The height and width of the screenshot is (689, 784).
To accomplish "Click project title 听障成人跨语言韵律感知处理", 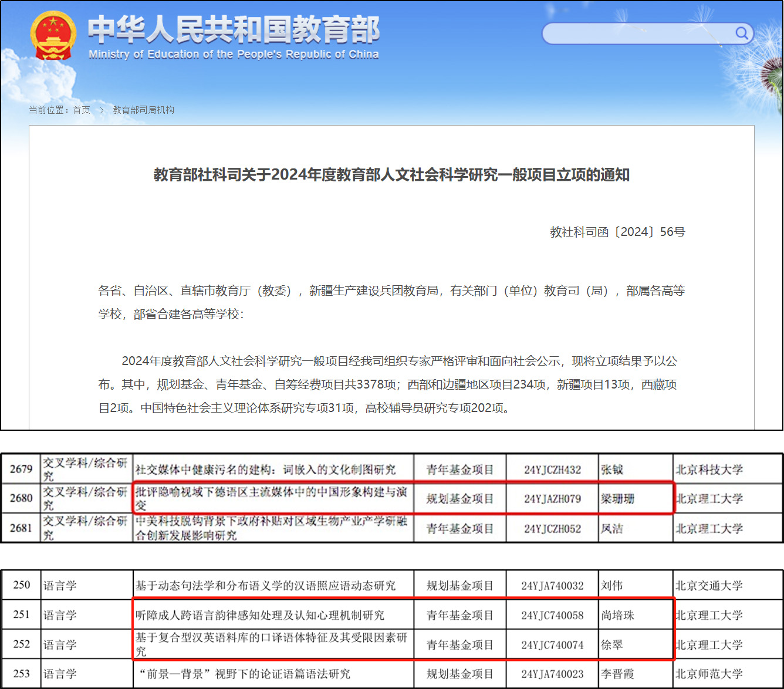I will 260,615.
